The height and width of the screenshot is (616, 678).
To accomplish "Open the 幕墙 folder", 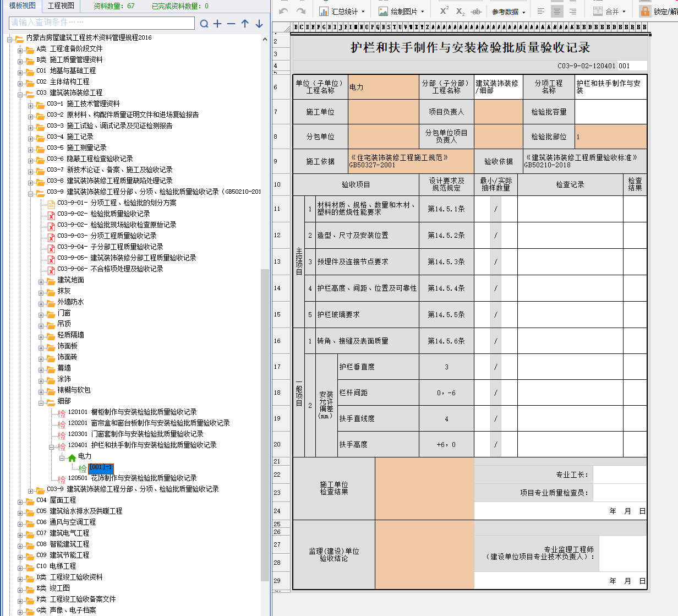I will 64,368.
